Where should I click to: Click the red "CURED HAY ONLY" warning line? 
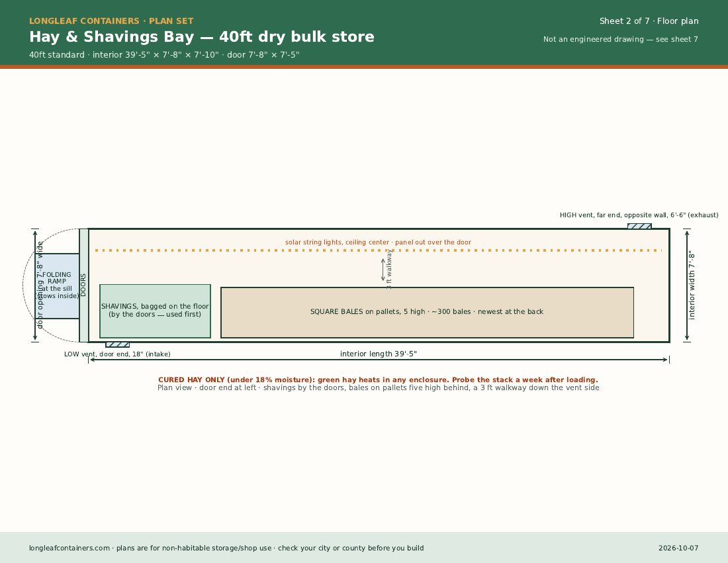(378, 380)
